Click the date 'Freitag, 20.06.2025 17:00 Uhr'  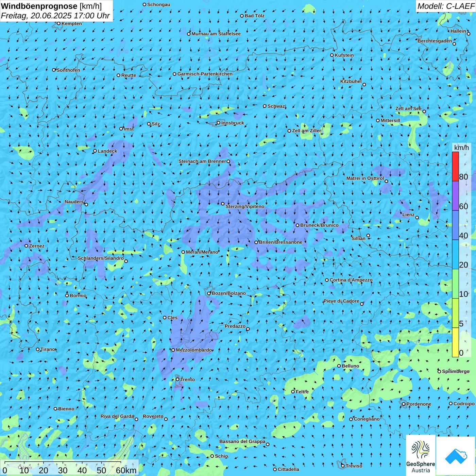click(55, 16)
